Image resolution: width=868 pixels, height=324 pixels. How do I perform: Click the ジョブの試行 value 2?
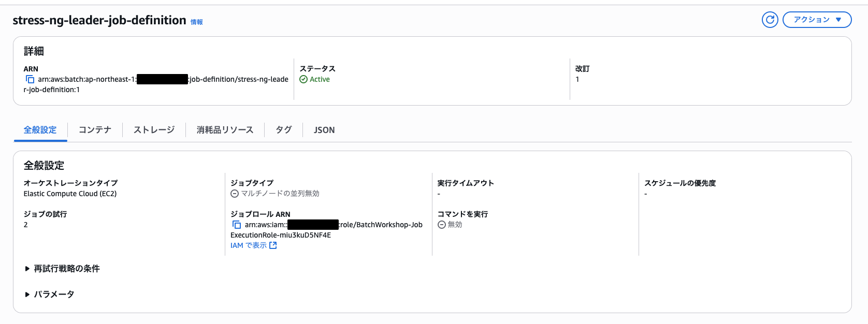pos(26,225)
